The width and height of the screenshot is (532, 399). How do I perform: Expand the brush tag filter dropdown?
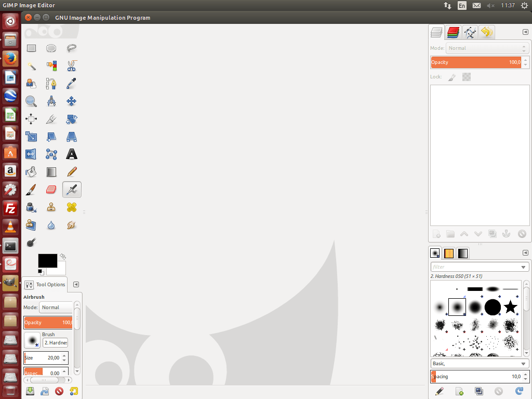point(524,267)
